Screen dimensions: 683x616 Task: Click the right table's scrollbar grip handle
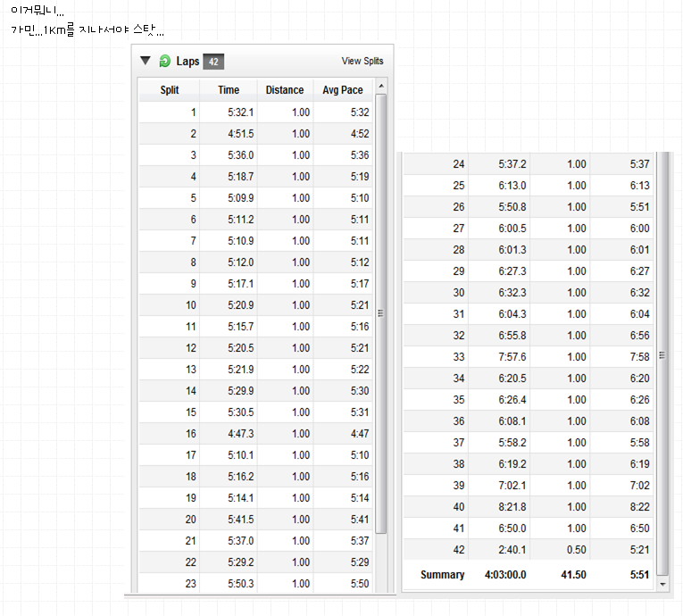(662, 355)
